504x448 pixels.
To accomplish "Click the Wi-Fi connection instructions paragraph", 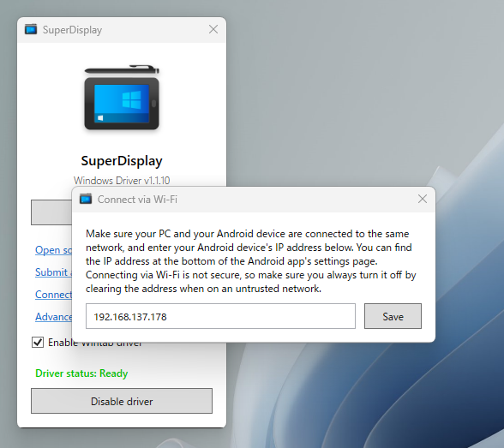I will point(250,261).
